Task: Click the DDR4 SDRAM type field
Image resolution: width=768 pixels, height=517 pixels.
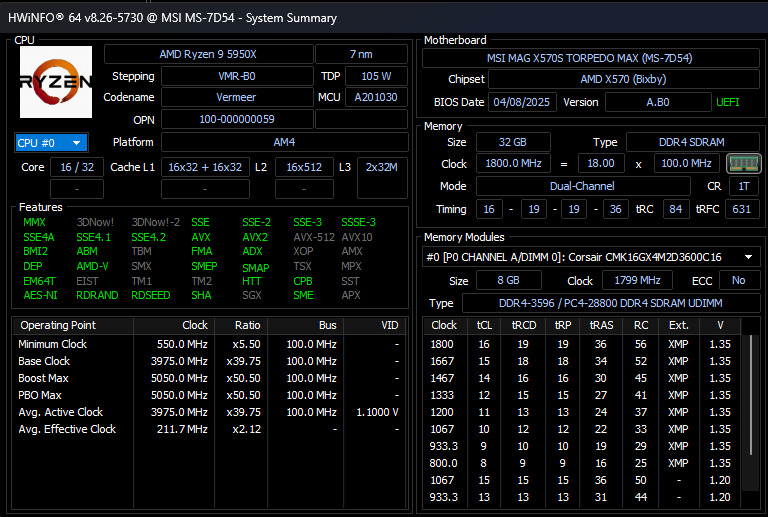Action: pos(692,142)
